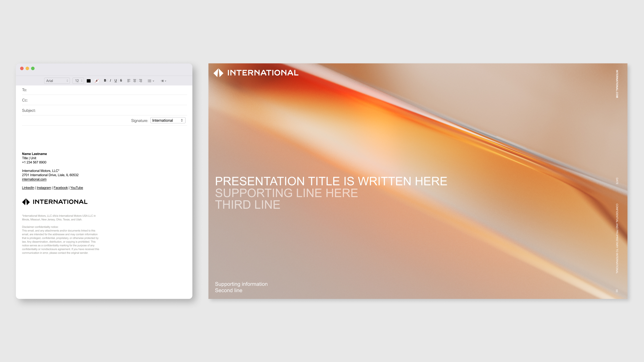Click the Italic formatting icon

(x=110, y=80)
